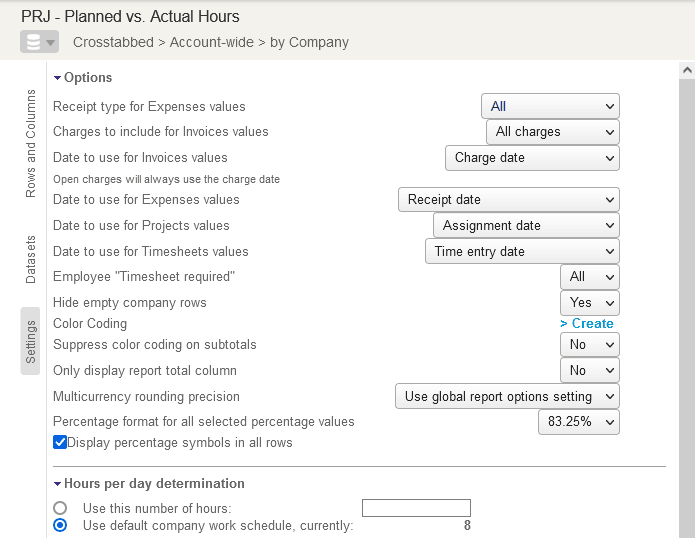Click the Create color coding link
Screen dimensions: 695x538
coord(587,324)
